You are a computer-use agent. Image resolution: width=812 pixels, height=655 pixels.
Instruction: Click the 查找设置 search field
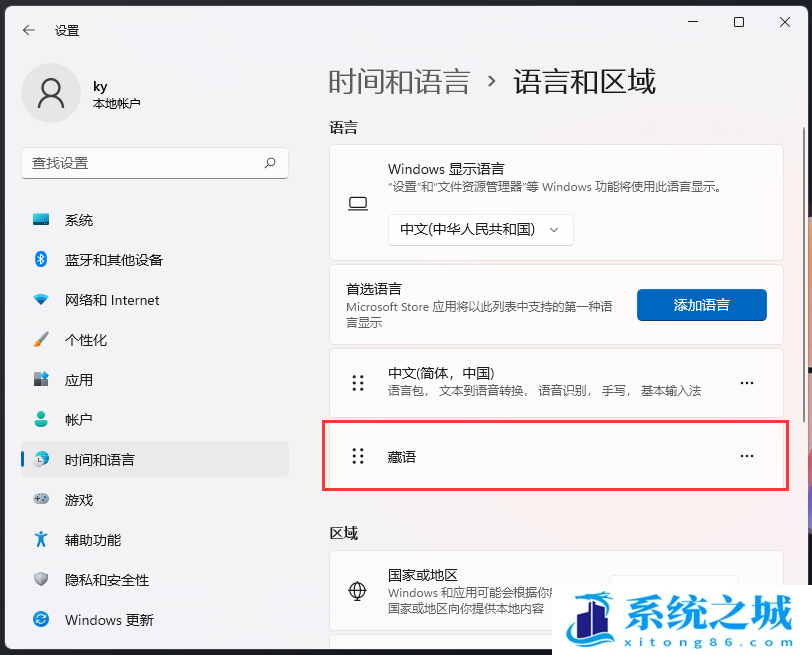pos(155,163)
